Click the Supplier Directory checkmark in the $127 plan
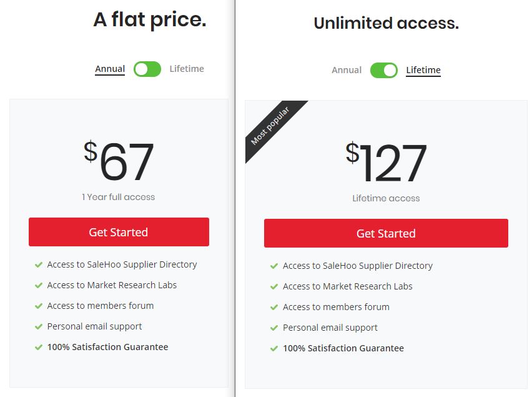 [274, 266]
